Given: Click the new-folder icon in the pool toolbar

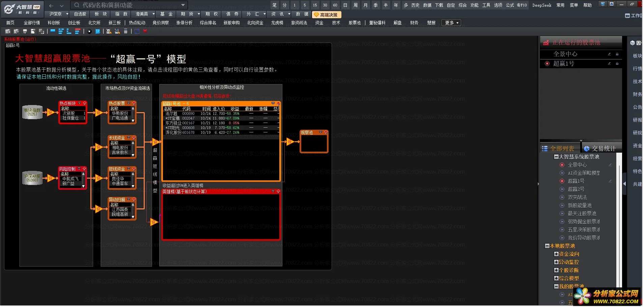Looking at the screenshot, I should pos(8,31).
